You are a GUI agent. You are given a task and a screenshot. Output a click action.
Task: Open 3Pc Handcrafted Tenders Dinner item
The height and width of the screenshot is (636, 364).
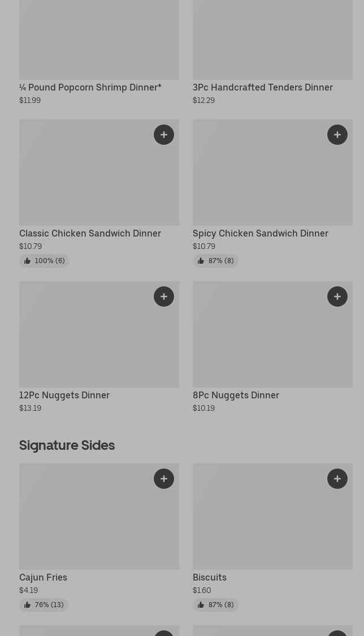point(263,87)
